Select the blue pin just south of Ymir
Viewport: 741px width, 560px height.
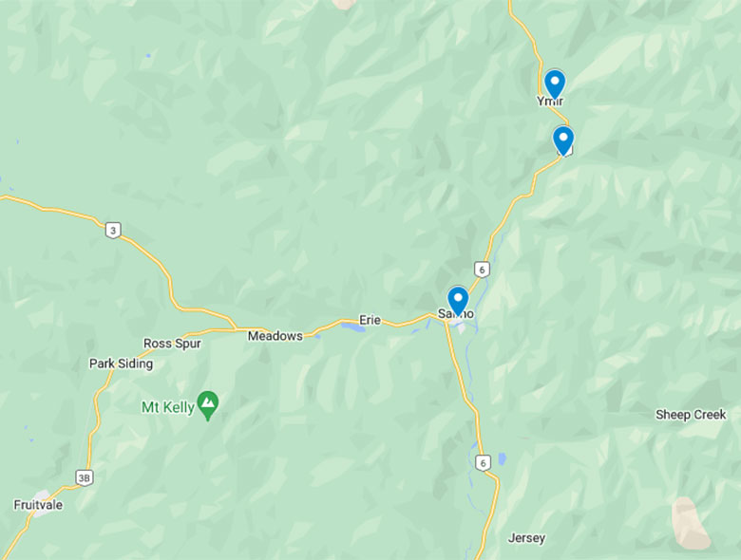pyautogui.click(x=563, y=140)
